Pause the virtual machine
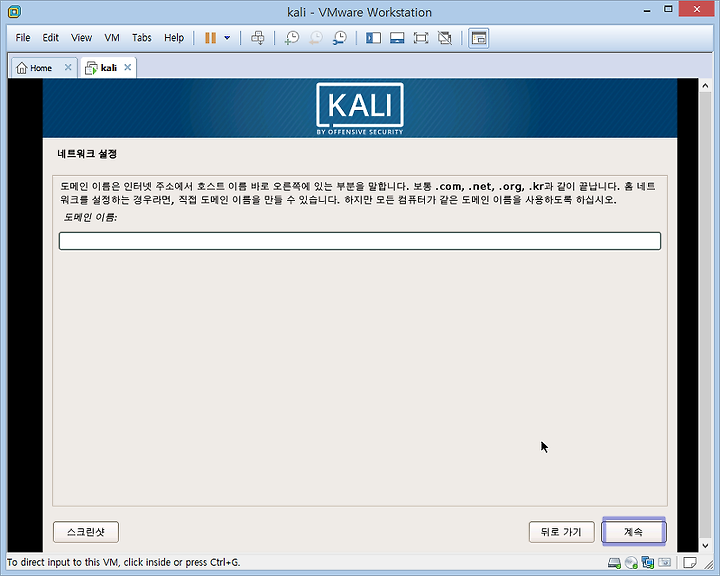The width and height of the screenshot is (720, 576). 210,38
